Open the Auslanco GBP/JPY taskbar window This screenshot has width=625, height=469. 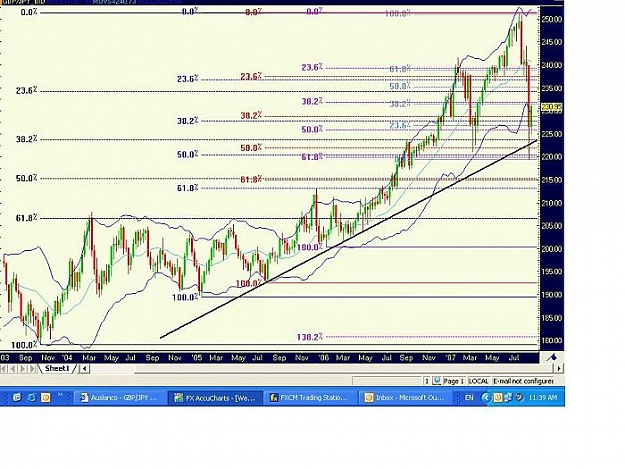click(x=119, y=398)
